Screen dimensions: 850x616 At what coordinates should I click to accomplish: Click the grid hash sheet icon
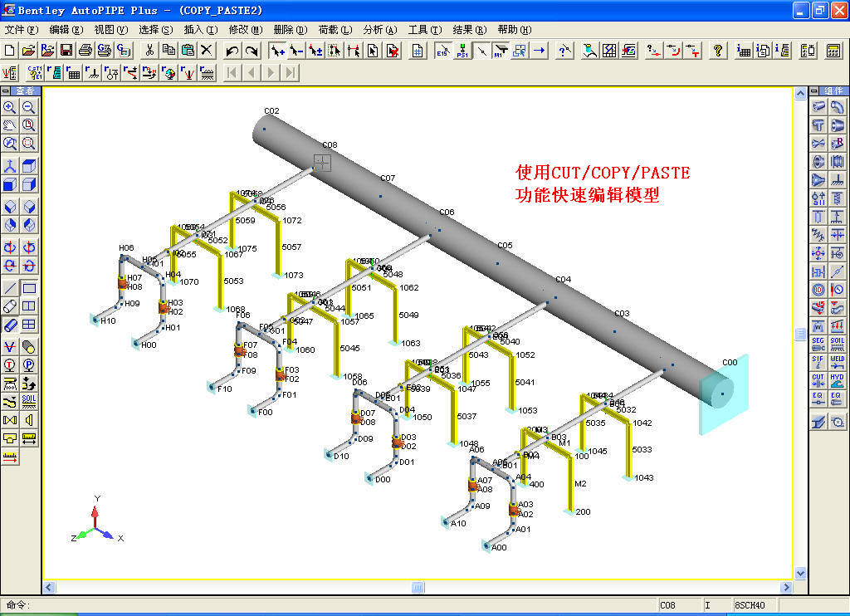coord(418,51)
